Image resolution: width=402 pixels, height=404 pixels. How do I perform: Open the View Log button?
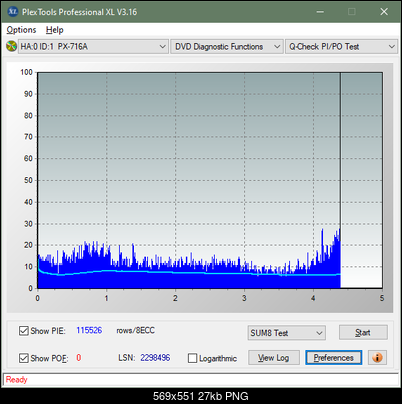coord(274,358)
